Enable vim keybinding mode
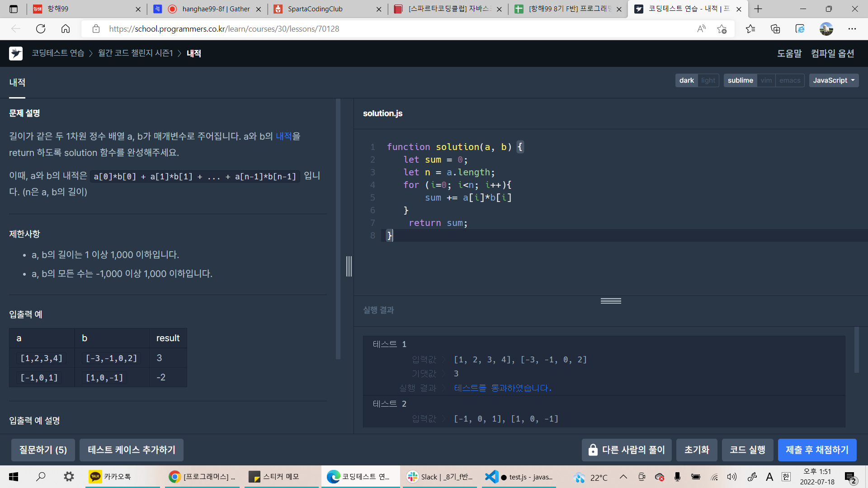The height and width of the screenshot is (488, 868). click(x=766, y=80)
